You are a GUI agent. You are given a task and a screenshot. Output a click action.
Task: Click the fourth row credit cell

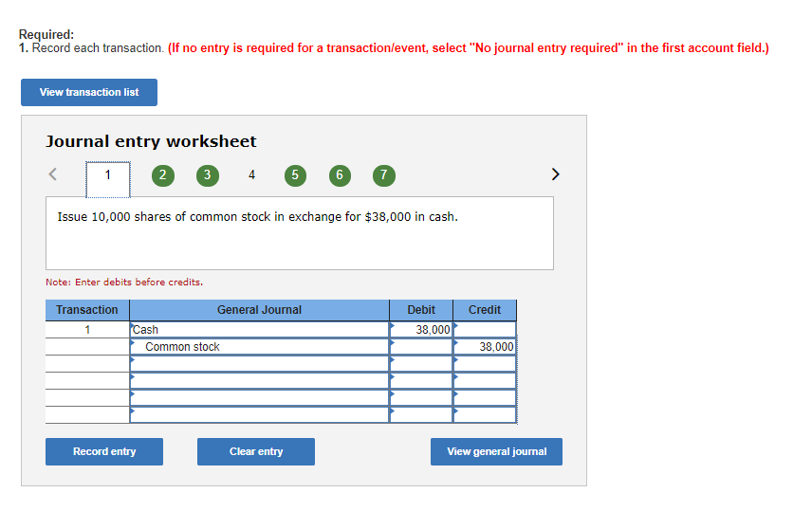tap(485, 381)
